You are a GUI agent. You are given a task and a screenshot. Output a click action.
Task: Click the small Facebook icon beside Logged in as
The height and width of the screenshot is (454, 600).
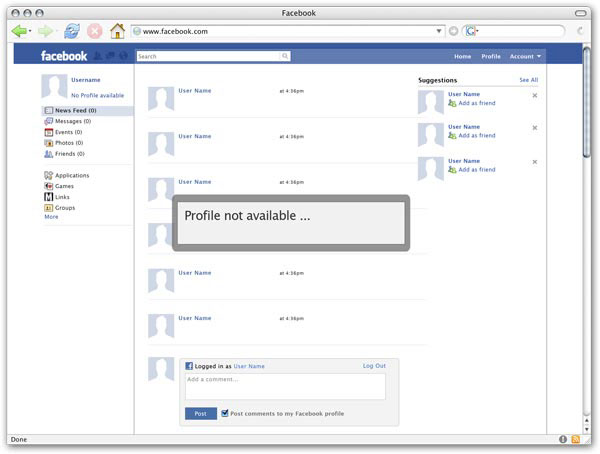point(189,366)
